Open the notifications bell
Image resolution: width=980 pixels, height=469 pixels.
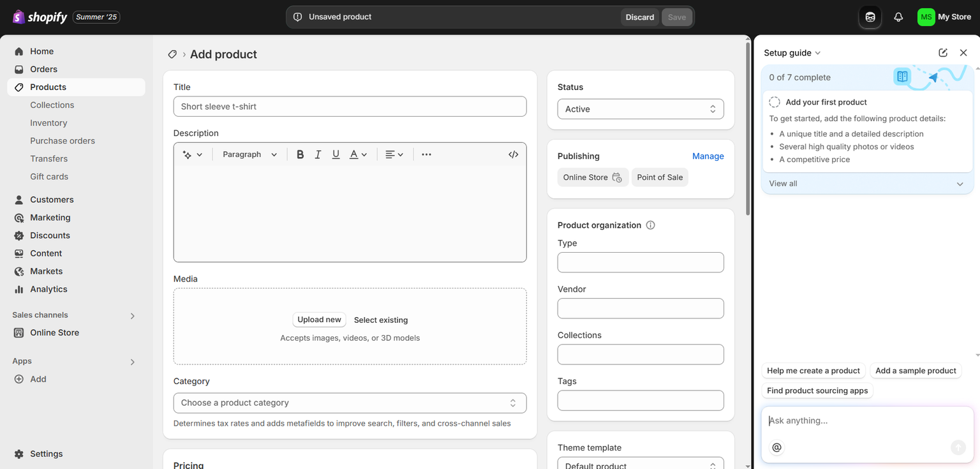click(x=898, y=17)
